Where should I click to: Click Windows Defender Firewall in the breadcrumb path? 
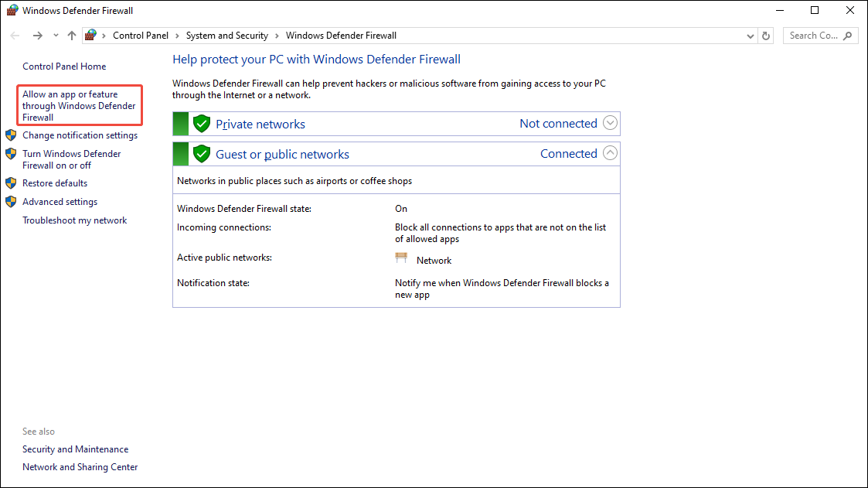[341, 36]
